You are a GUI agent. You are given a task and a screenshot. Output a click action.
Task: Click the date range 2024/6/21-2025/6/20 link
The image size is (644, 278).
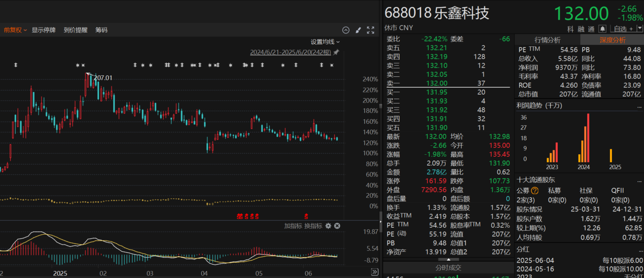290,52
